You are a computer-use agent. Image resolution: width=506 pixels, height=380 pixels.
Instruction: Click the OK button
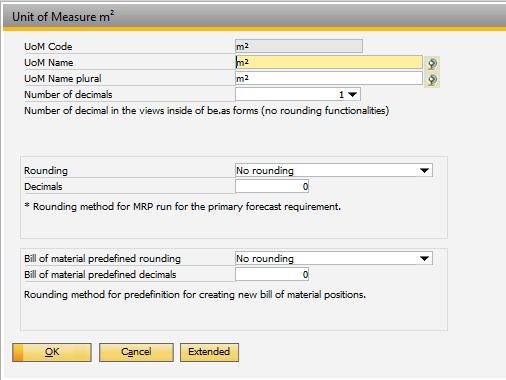tap(52, 352)
